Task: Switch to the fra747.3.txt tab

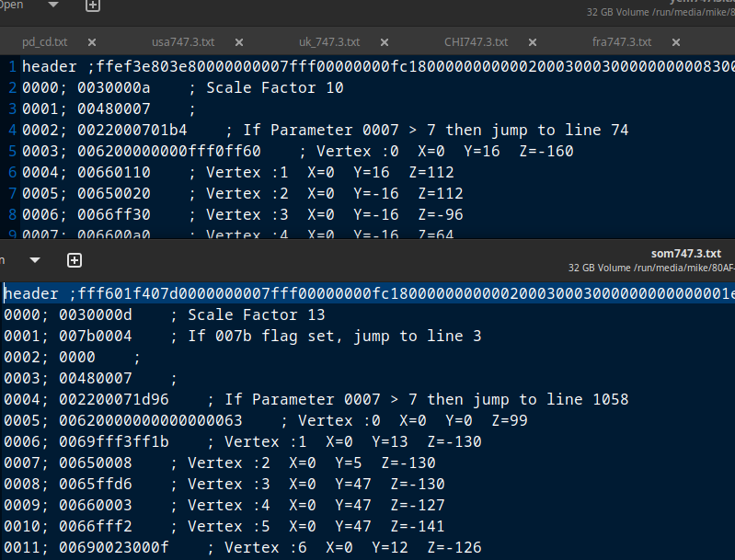Action: (x=621, y=42)
